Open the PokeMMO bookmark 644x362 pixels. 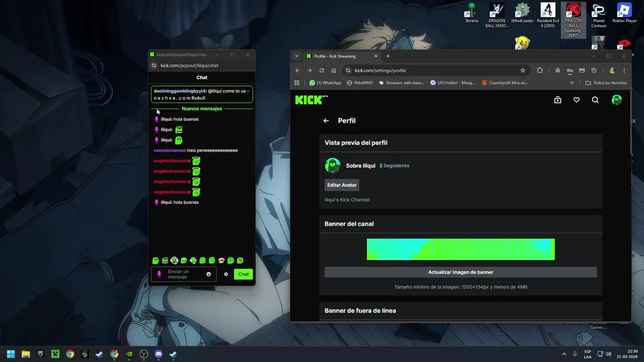pos(360,83)
